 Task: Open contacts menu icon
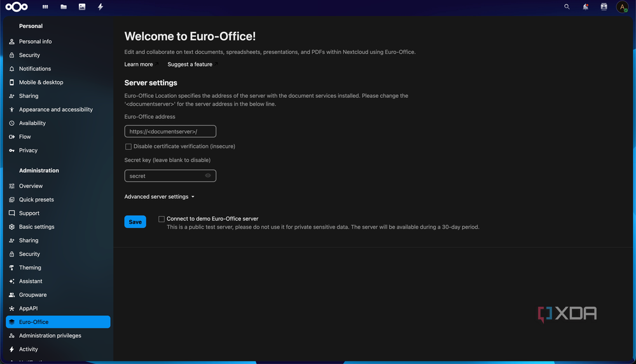(604, 7)
